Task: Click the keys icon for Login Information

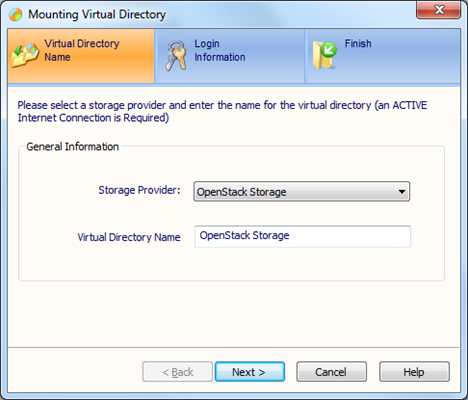Action: click(176, 55)
